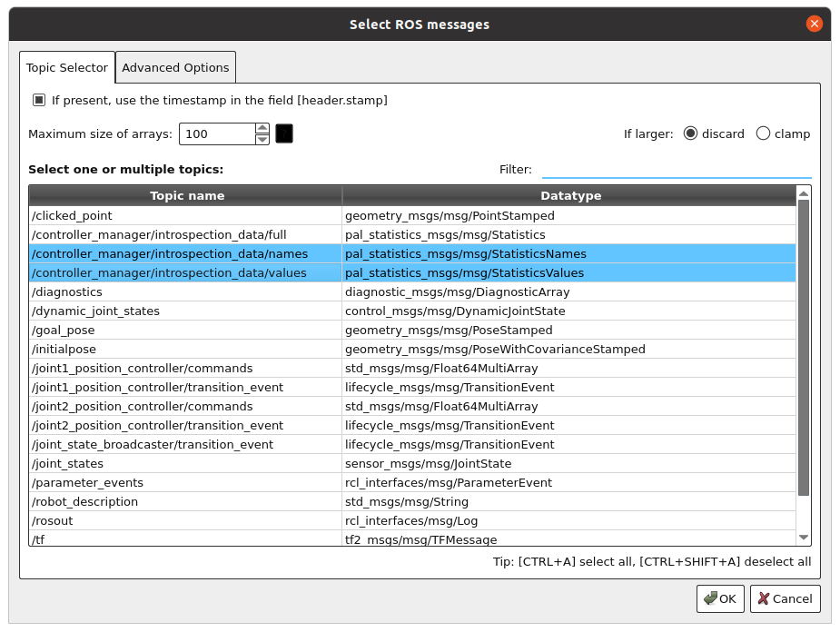Decrement array size with the down arrow

click(x=262, y=139)
